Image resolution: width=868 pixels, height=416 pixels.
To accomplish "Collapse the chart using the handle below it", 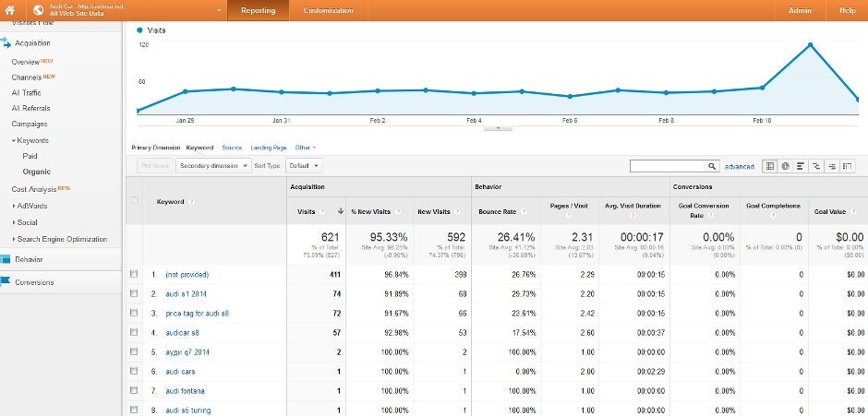I will point(498,128).
